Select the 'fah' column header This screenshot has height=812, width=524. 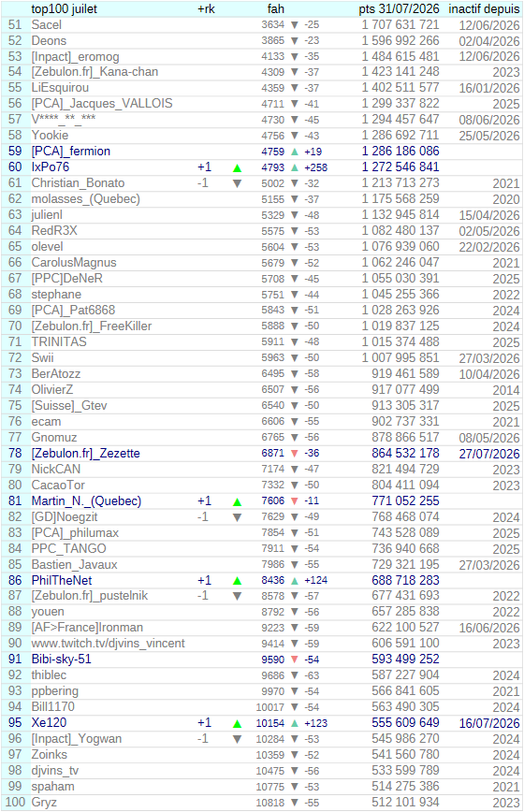pos(275,8)
